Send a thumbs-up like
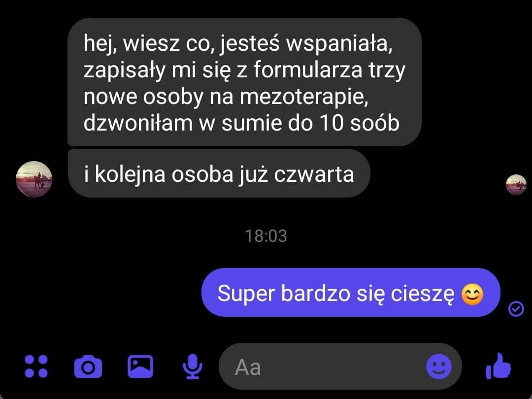This screenshot has height=399, width=532. pyautogui.click(x=499, y=366)
